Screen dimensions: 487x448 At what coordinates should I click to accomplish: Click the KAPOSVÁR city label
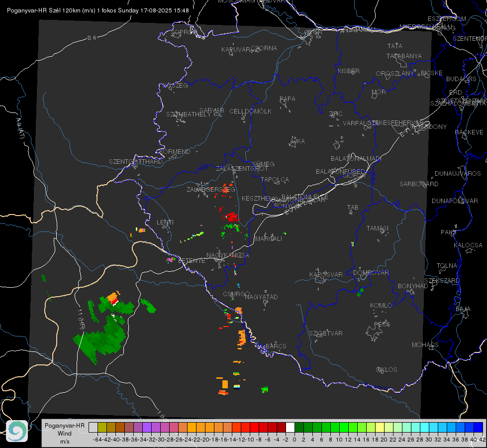click(326, 274)
